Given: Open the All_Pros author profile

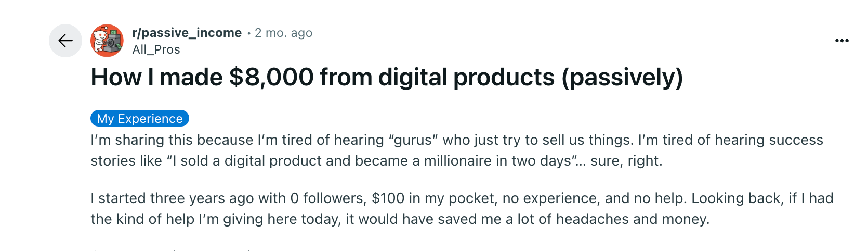Looking at the screenshot, I should click(x=156, y=49).
